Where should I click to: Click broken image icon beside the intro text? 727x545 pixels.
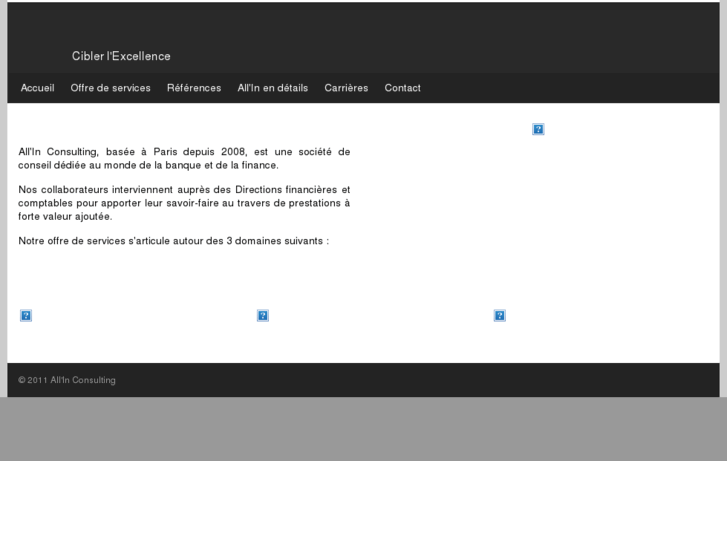(538, 129)
